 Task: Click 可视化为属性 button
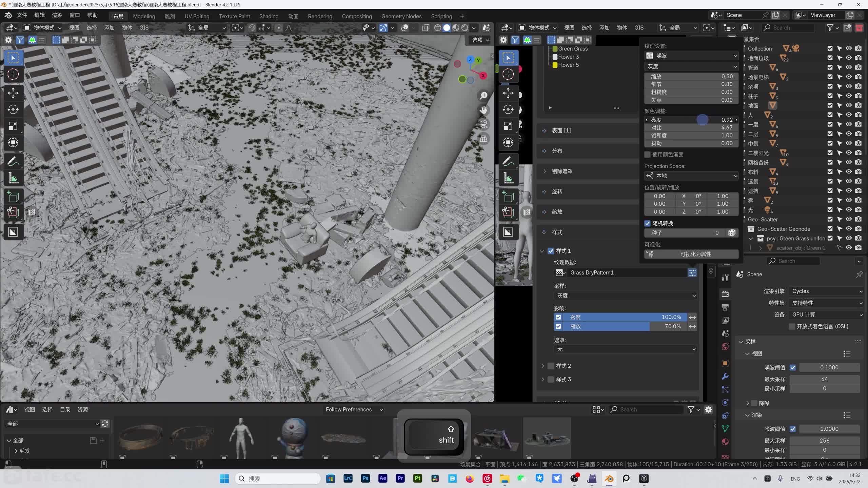[x=691, y=254]
